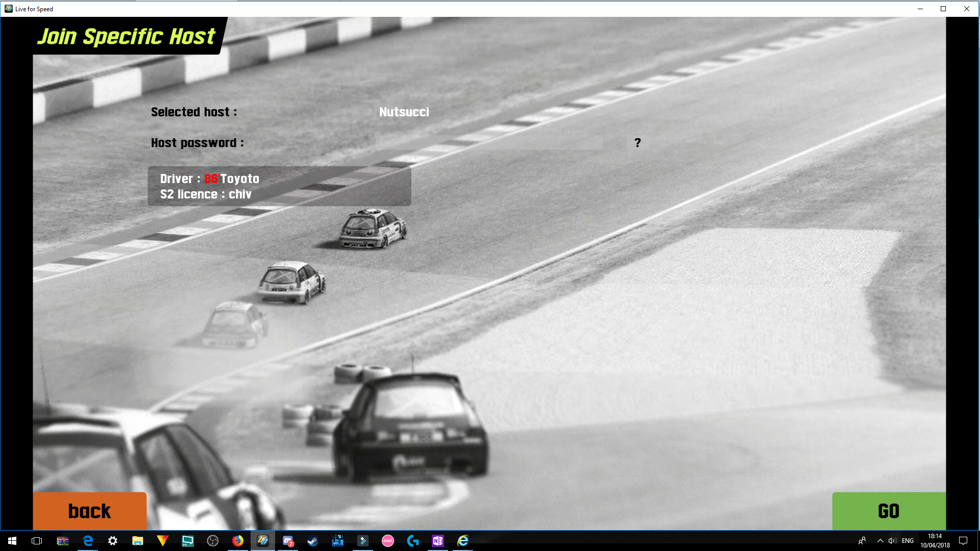Screen dimensions: 980x551
Task: Open Task View on the taskbar
Action: click(37, 541)
